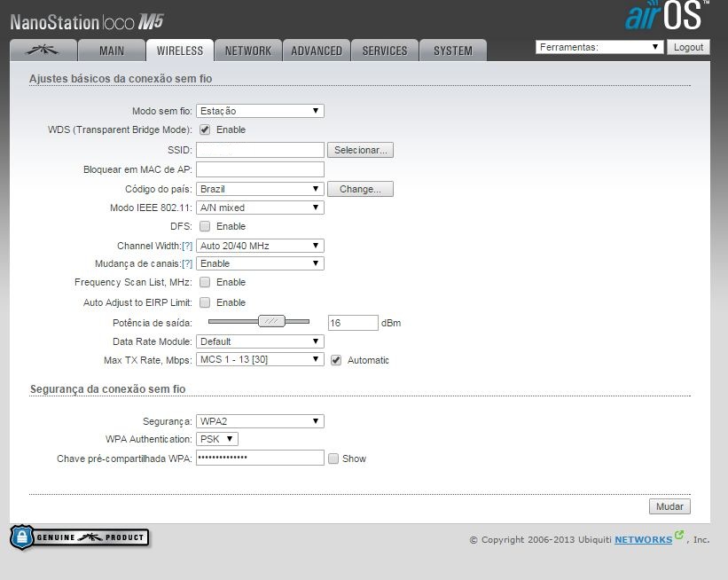This screenshot has height=580, width=728.
Task: Open Modo sem fio dropdown
Action: pyautogui.click(x=260, y=111)
